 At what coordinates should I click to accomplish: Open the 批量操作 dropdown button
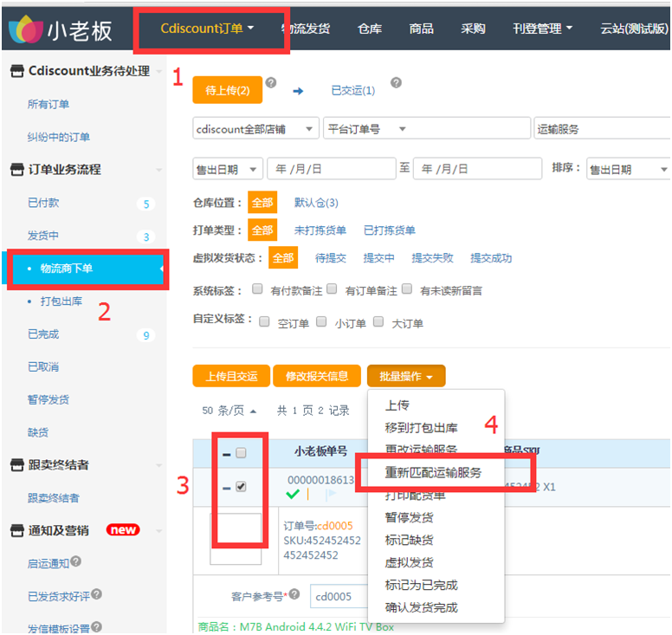coord(406,376)
